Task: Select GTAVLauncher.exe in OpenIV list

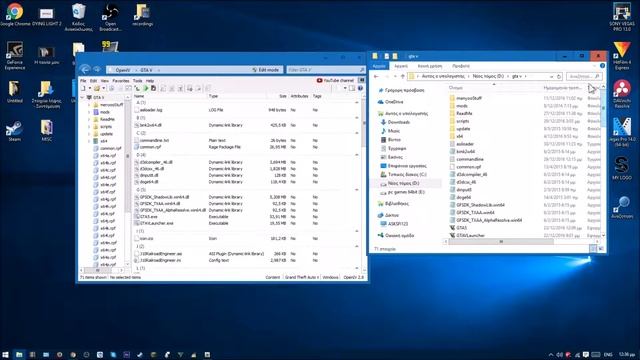Action: (x=157, y=223)
